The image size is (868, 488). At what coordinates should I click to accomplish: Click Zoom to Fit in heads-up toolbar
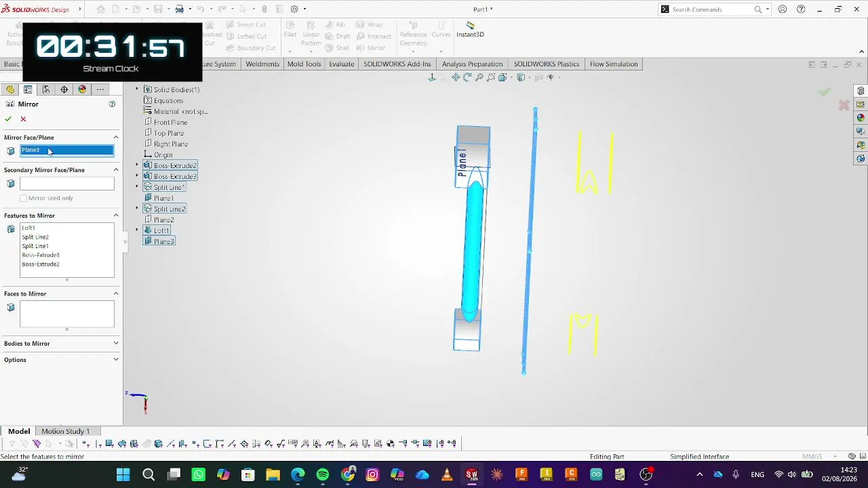click(x=456, y=77)
